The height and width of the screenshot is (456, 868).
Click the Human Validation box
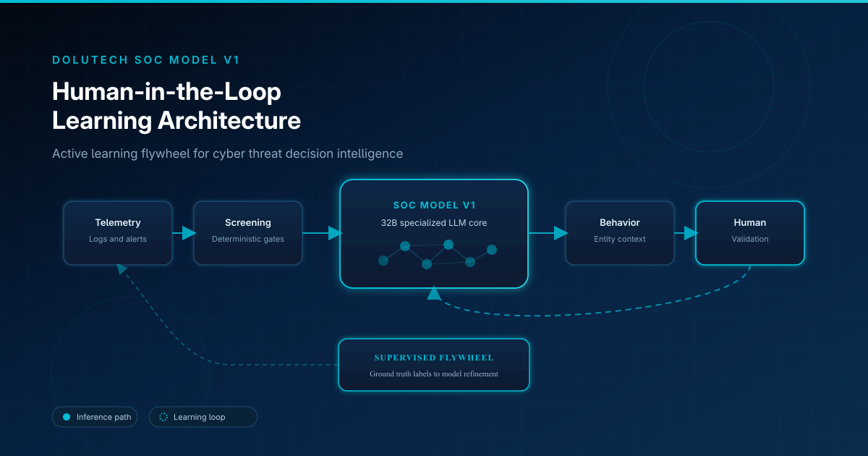pyautogui.click(x=750, y=232)
